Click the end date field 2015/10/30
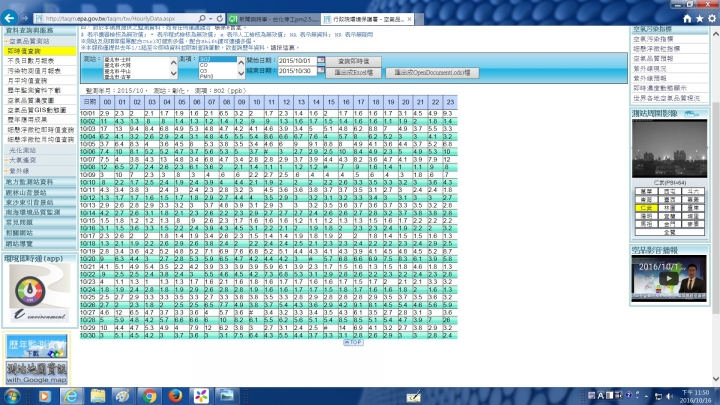This screenshot has height=405, width=720. tap(298, 71)
